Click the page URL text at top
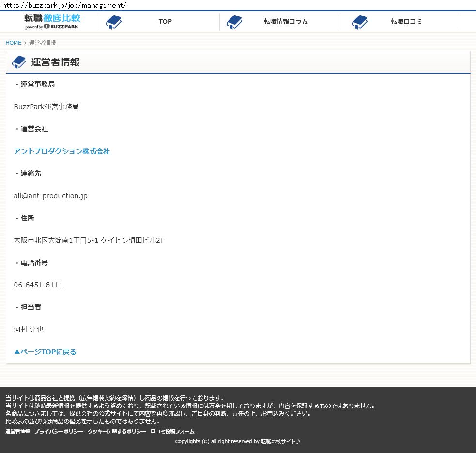This screenshot has width=476, height=453. [x=64, y=5]
